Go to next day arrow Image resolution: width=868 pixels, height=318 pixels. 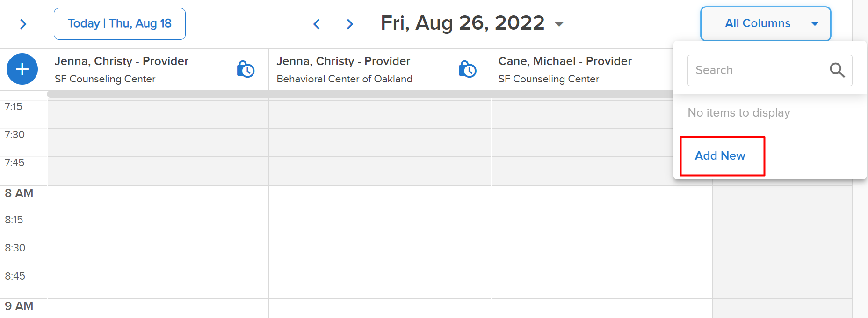click(350, 24)
